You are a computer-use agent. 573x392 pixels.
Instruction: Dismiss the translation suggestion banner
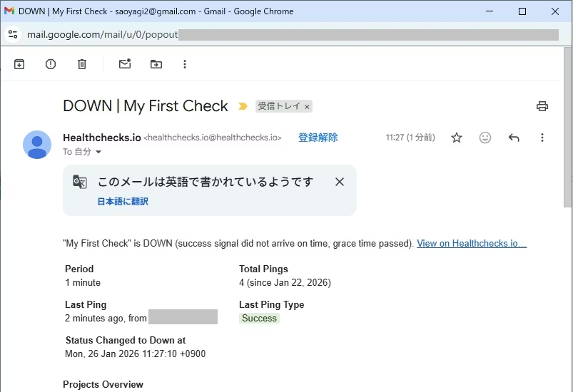point(340,182)
